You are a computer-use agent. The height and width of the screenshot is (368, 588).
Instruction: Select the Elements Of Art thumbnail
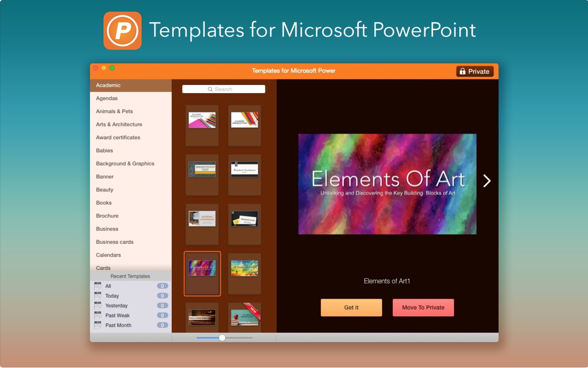(x=202, y=268)
